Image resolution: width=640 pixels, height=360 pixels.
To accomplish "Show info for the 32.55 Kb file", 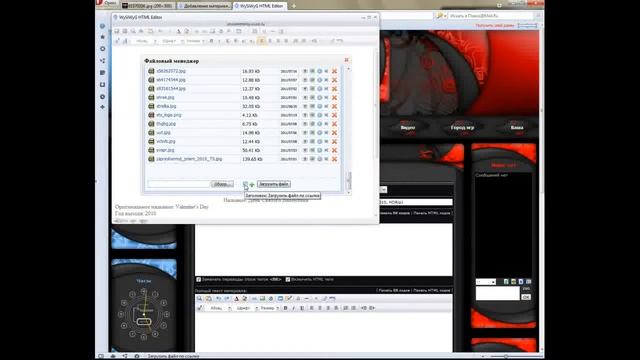I will tap(320, 106).
